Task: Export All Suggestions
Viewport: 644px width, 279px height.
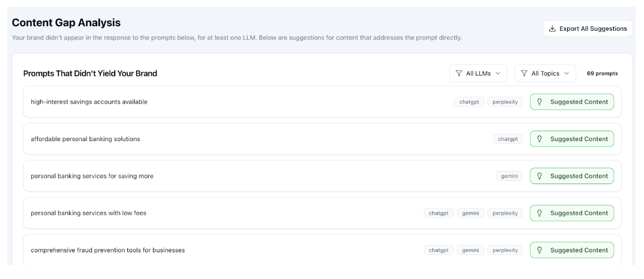Action: 588,29
